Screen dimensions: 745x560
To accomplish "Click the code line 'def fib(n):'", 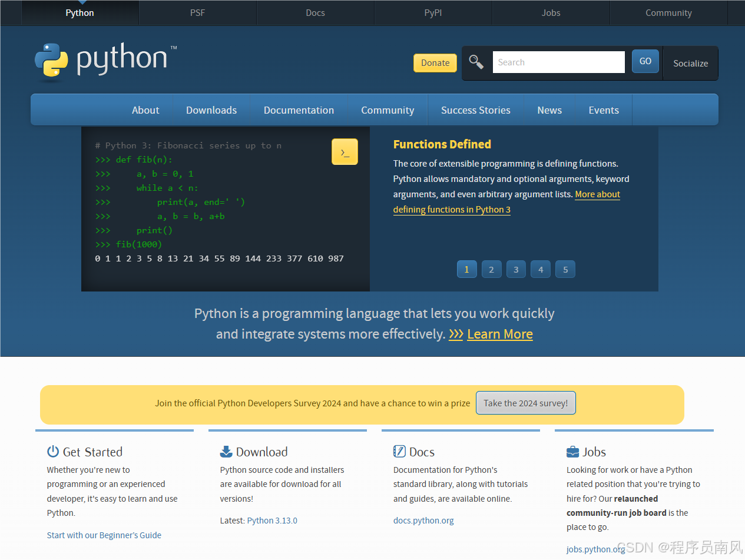I will (x=144, y=160).
